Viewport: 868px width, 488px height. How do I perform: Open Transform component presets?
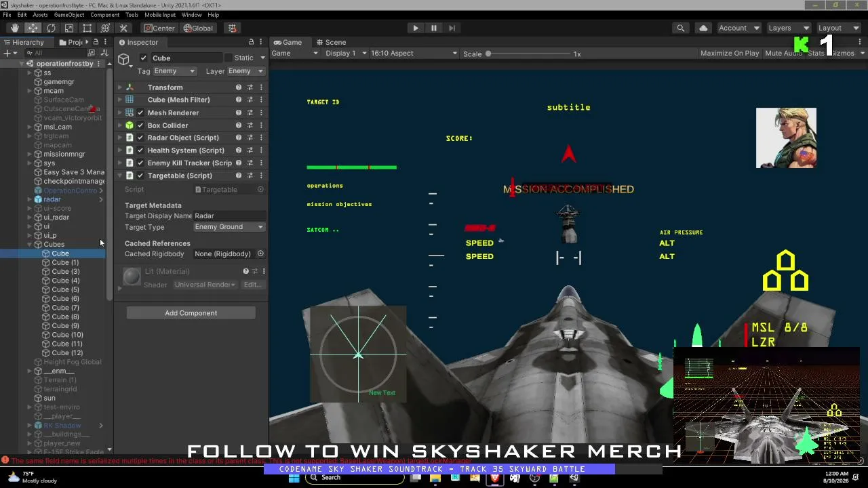coord(250,87)
